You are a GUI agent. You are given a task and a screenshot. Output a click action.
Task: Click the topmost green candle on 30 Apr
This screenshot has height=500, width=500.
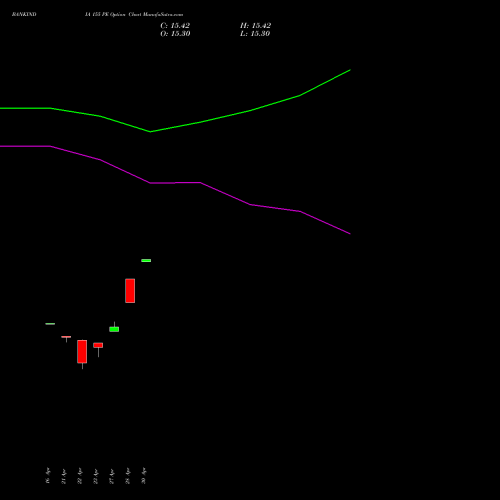pos(146,261)
